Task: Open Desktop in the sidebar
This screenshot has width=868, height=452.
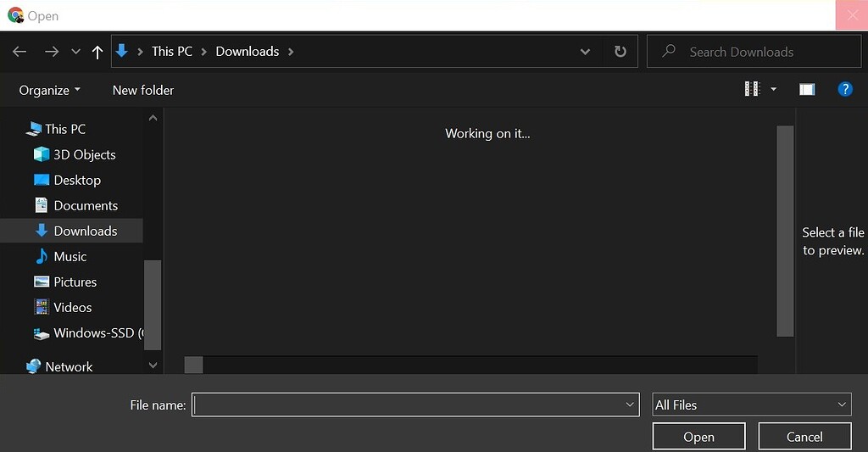Action: click(77, 180)
